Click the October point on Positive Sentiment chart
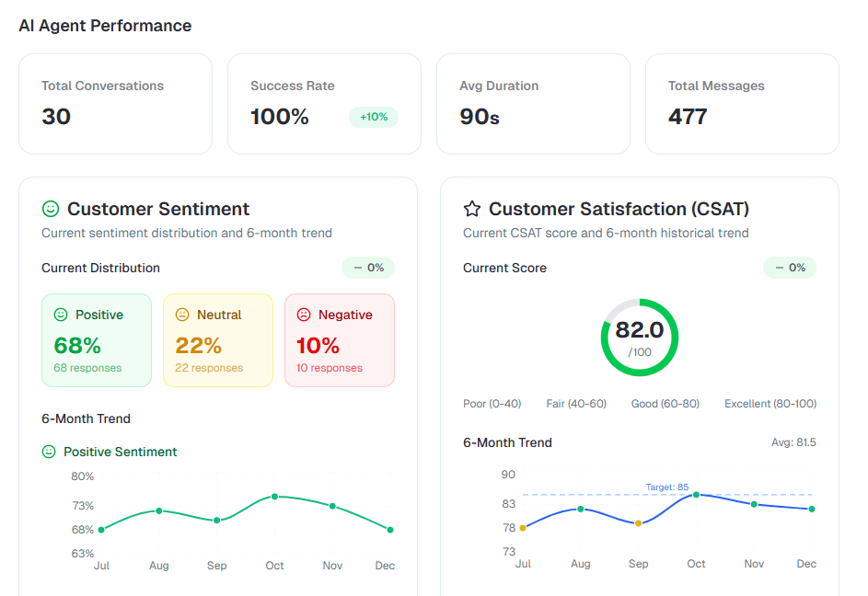The width and height of the screenshot is (868, 596). pos(274,497)
